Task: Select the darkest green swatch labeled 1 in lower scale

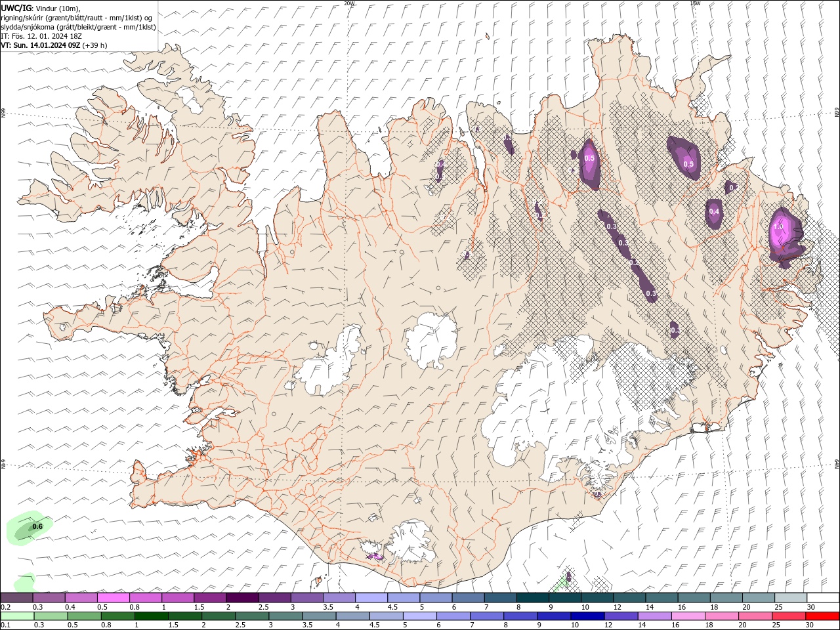Action: pyautogui.click(x=151, y=616)
